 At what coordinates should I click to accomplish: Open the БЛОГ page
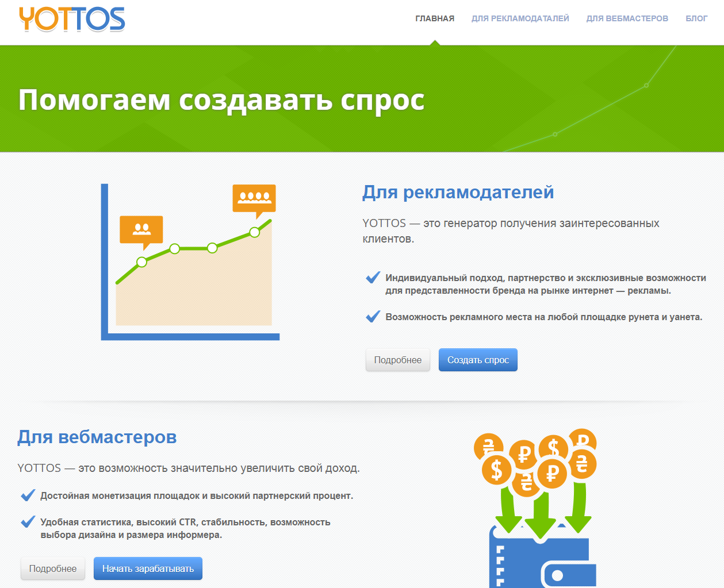tap(696, 18)
